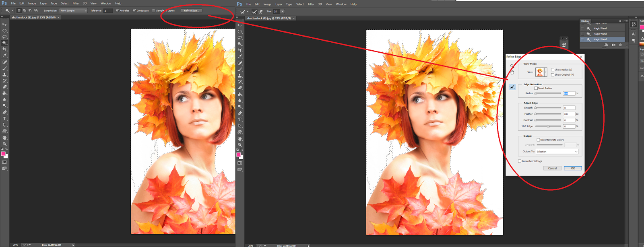Select the Blur tool in left window

[x=4, y=99]
